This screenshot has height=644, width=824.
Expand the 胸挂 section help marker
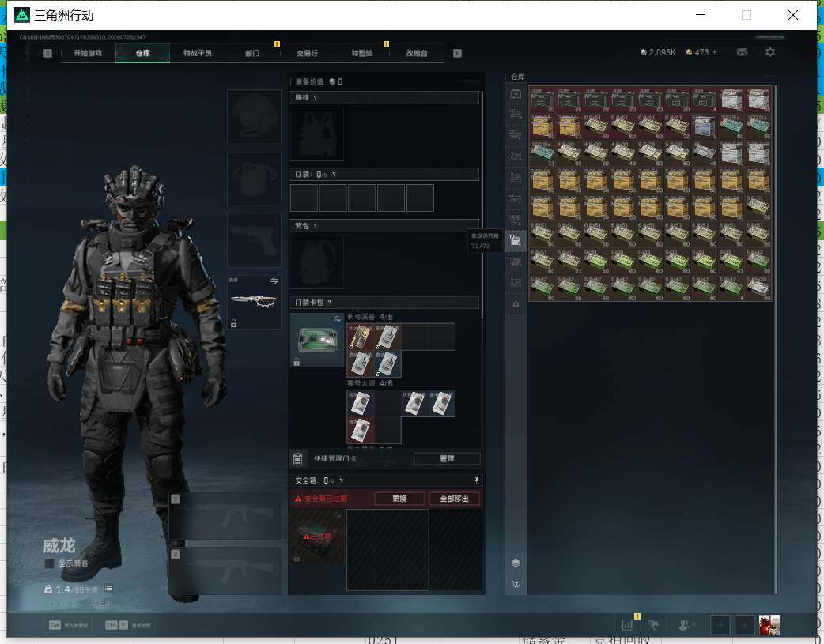[x=315, y=98]
